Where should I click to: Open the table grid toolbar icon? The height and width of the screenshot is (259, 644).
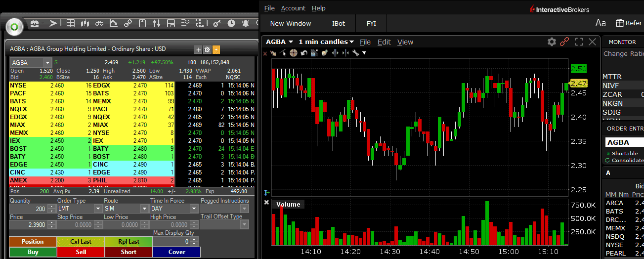(70, 23)
